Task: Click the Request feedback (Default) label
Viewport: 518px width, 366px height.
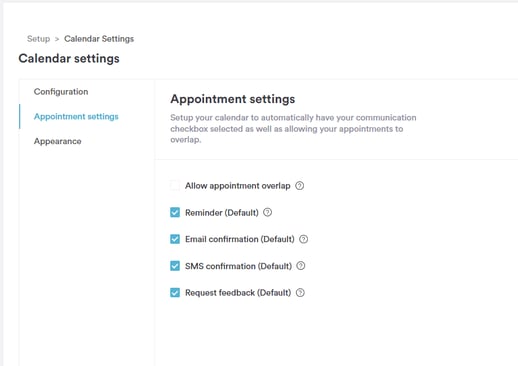Action: pyautogui.click(x=238, y=293)
